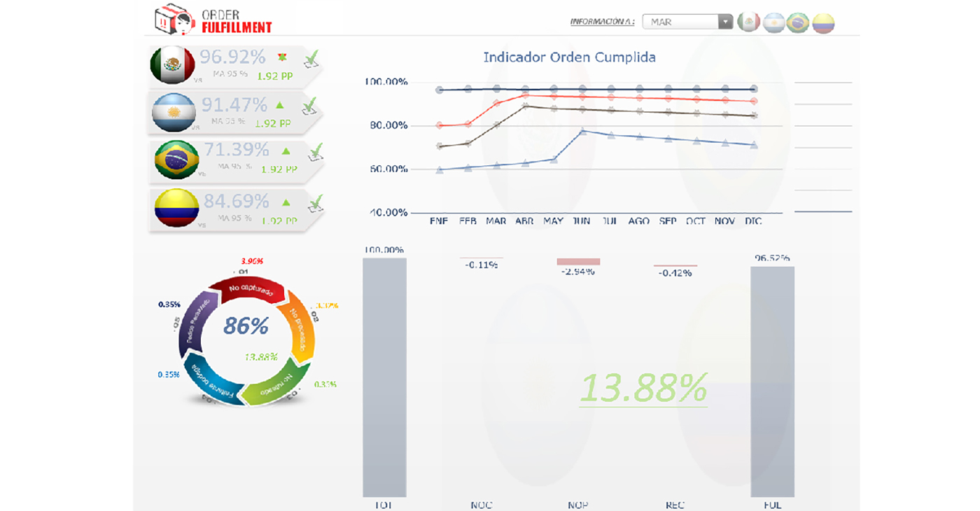Click the JUN label on the chart axis

pyautogui.click(x=582, y=221)
